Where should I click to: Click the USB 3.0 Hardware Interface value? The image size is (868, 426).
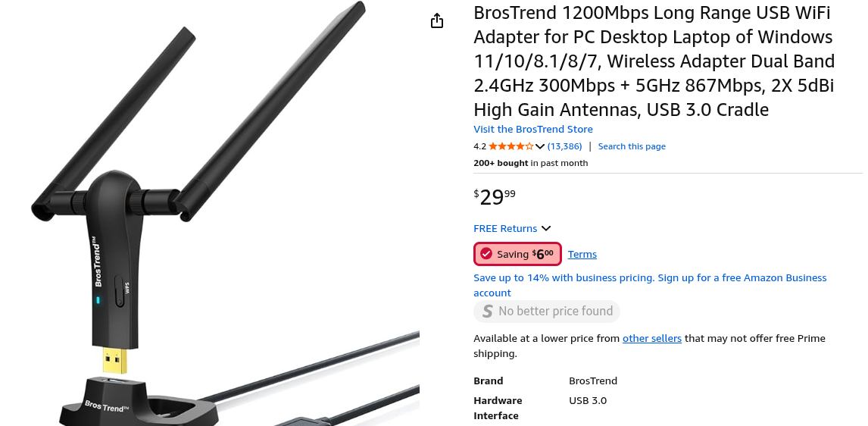[588, 400]
